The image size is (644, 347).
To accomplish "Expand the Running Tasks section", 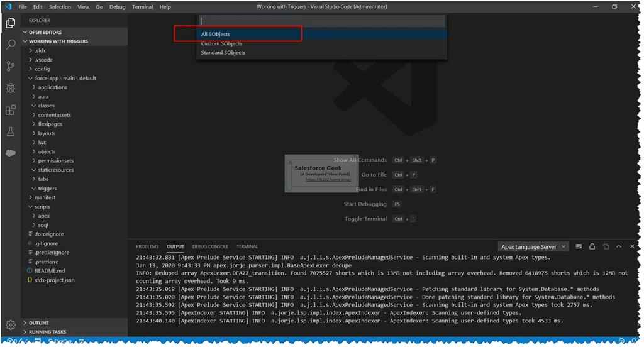I will coord(74,332).
